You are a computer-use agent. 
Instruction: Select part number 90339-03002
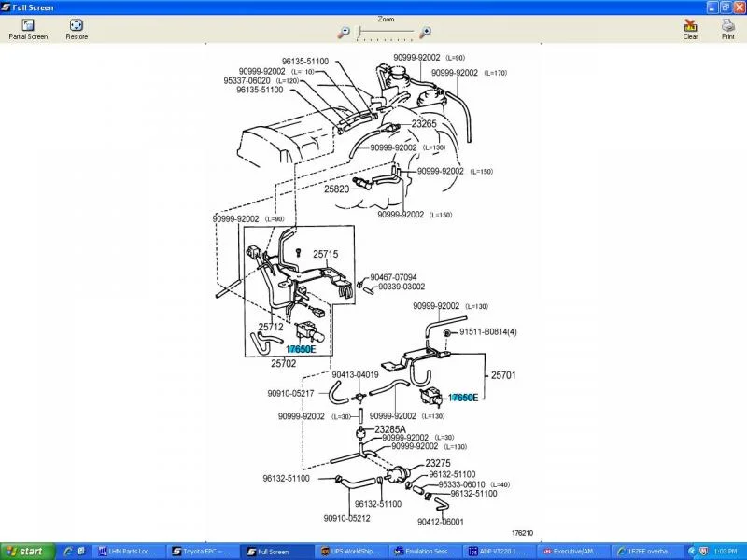click(402, 287)
